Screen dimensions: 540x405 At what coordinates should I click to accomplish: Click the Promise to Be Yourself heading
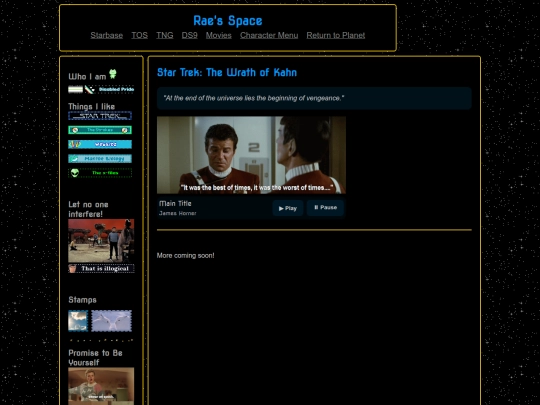[95, 357]
